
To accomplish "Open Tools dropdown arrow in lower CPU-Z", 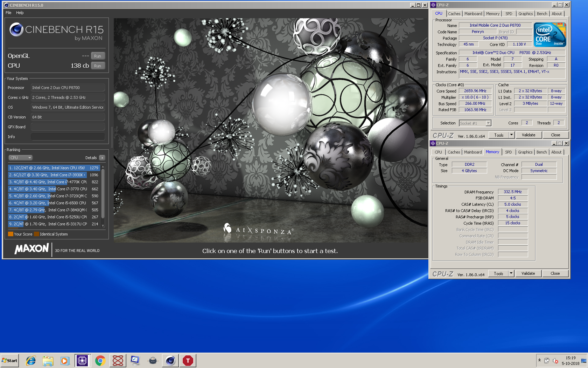I will coord(511,273).
